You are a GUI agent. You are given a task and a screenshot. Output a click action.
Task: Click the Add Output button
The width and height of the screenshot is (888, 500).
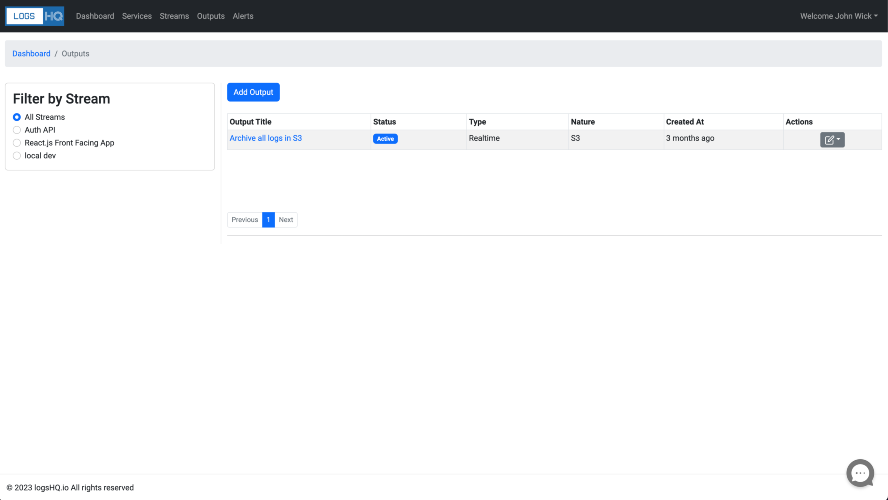pos(253,92)
